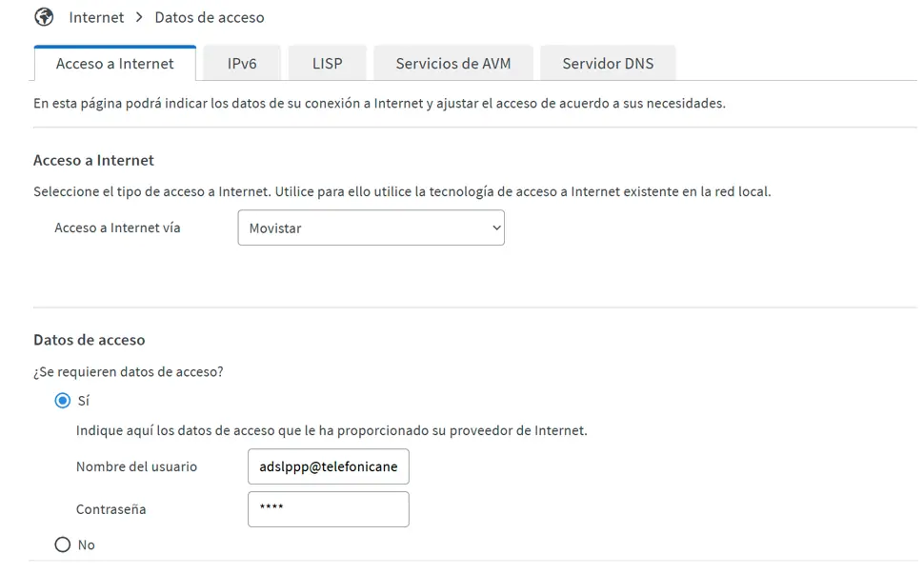Open the Movistar access provider dropdown
Viewport: 924px width, 574px height.
pyautogui.click(x=371, y=228)
